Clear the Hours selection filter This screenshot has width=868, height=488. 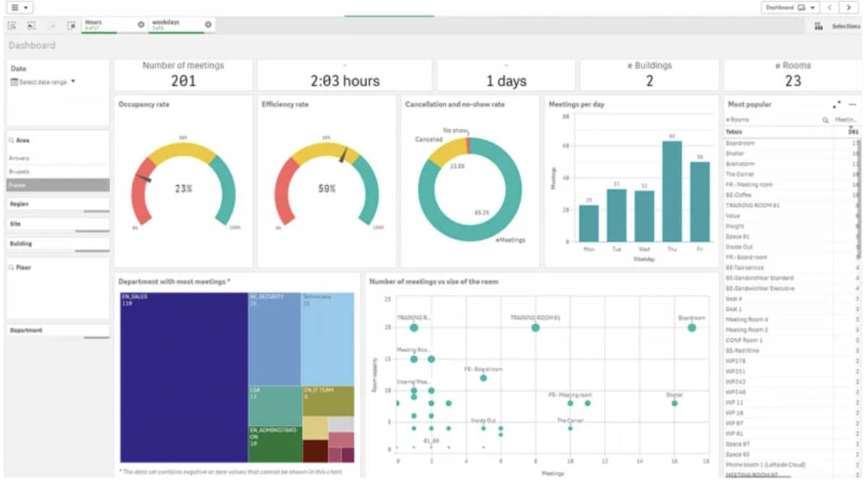click(141, 25)
